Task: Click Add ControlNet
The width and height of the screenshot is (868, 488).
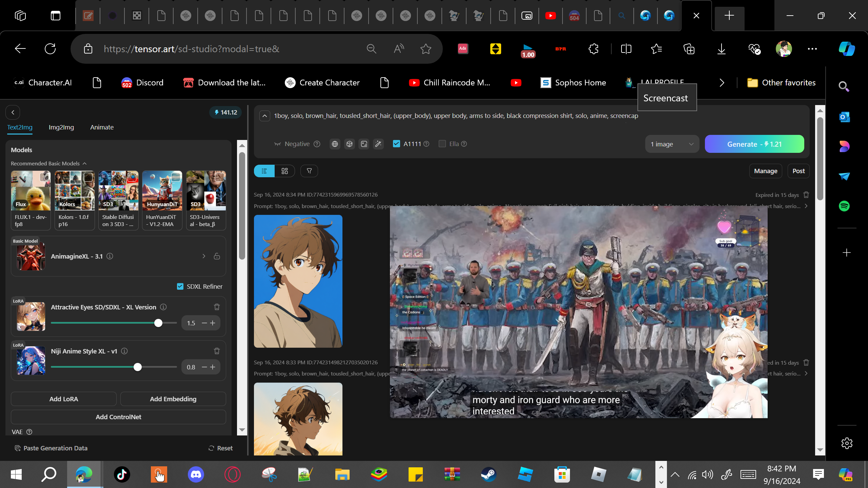Action: (x=118, y=417)
